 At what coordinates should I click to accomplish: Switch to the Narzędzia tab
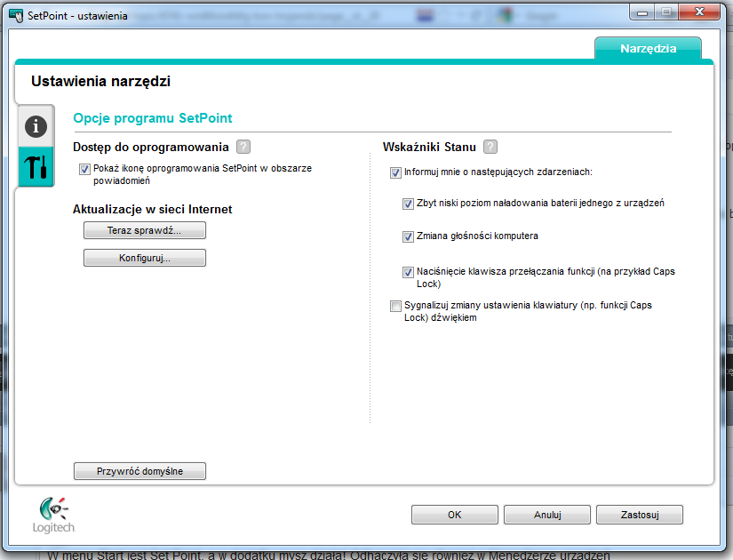pyautogui.click(x=648, y=48)
